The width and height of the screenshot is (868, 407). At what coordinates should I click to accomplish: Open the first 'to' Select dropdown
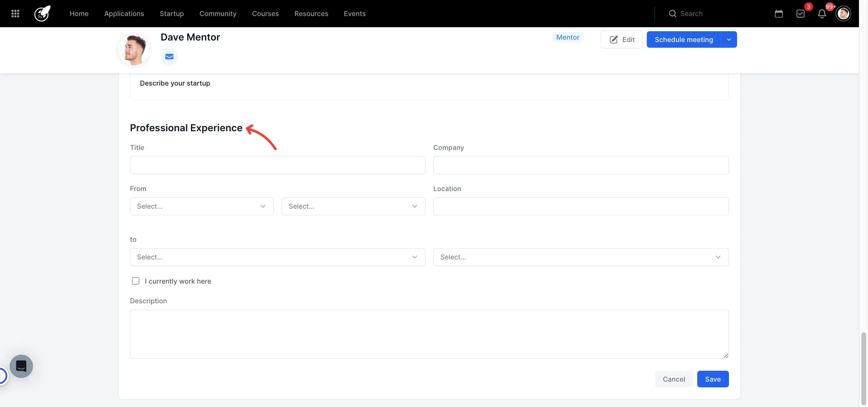point(277,257)
